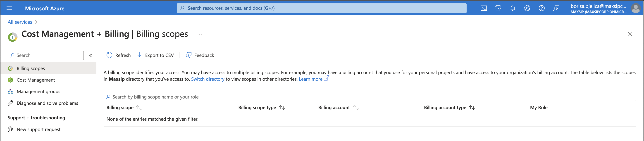Open Help question mark icon
644x141 pixels.
[541, 8]
